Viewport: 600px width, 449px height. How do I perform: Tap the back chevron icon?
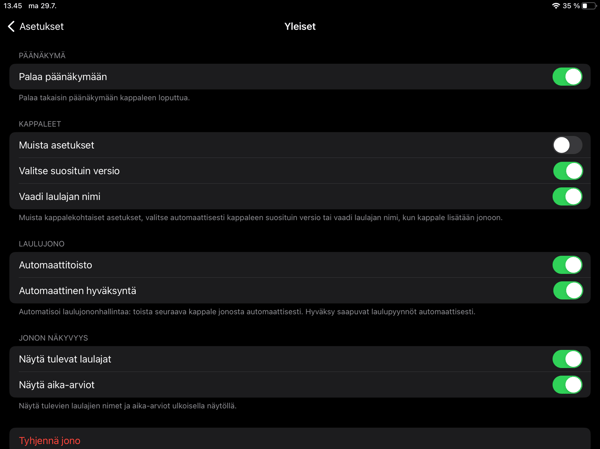point(11,27)
